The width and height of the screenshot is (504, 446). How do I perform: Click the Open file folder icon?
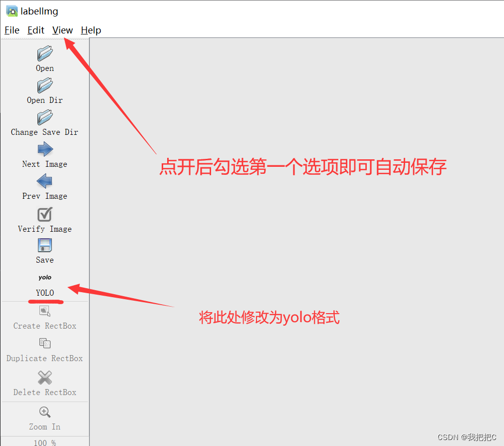45,53
